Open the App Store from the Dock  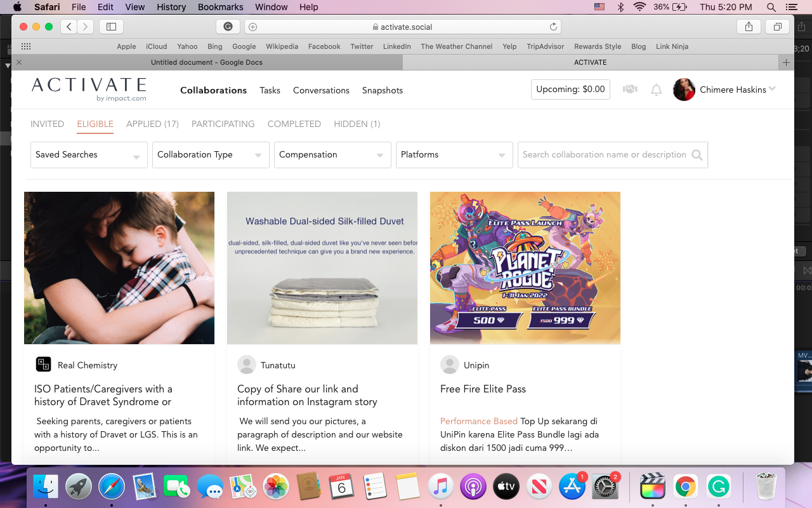coord(572,487)
